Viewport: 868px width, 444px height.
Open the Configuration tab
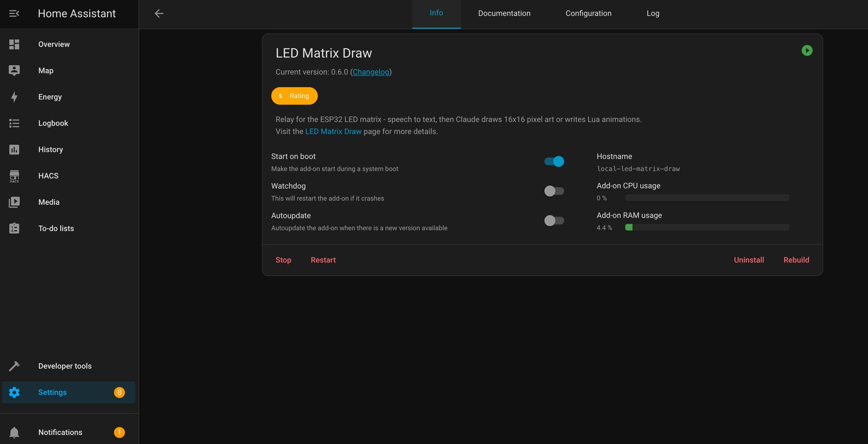pos(588,14)
